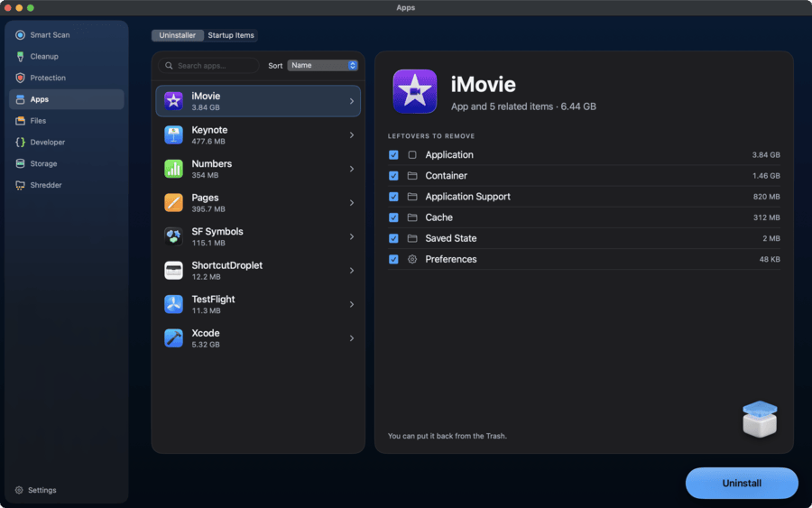Expand the Numbers row chevron
The height and width of the screenshot is (508, 812).
[x=352, y=169]
